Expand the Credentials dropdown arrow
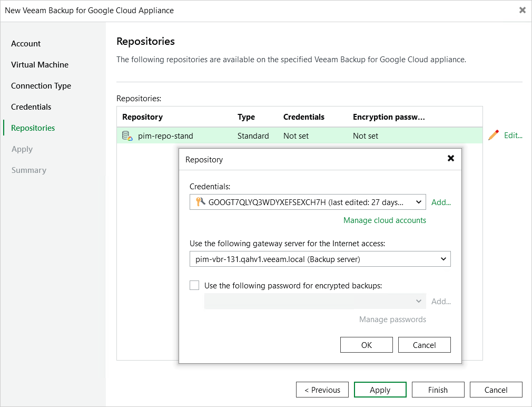This screenshot has width=532, height=407. point(419,202)
